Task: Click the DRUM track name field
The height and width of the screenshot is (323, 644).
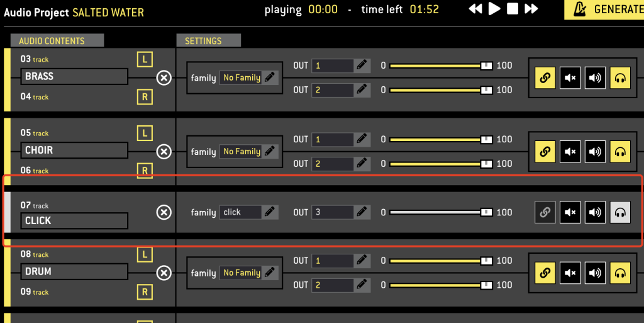Action: pos(74,271)
